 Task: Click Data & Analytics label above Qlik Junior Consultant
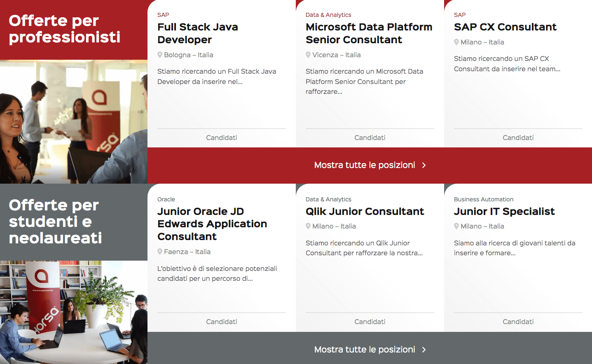point(328,199)
